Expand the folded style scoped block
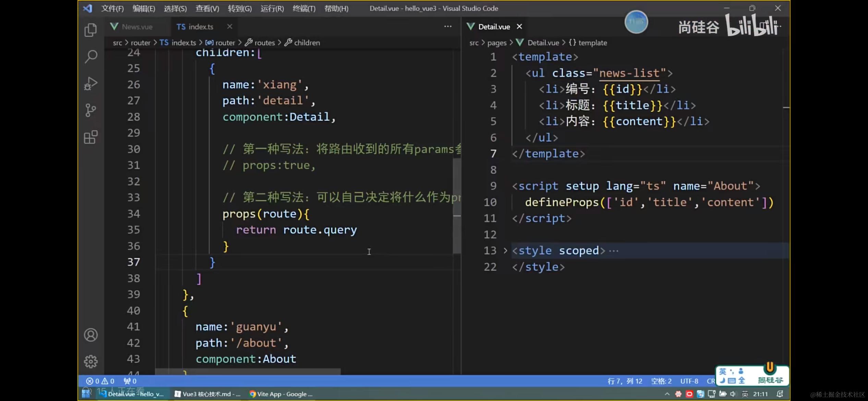868x401 pixels. [x=505, y=251]
